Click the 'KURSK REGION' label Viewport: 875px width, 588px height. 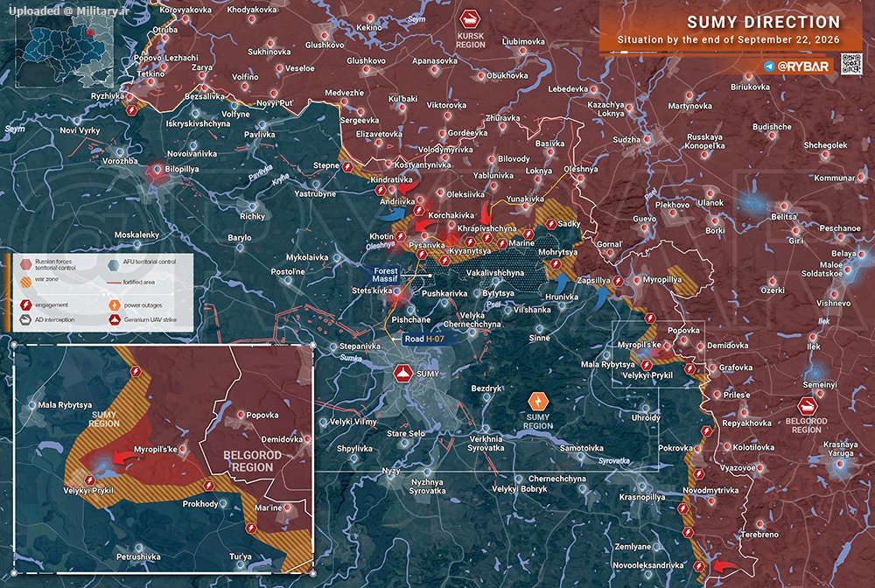click(x=471, y=40)
